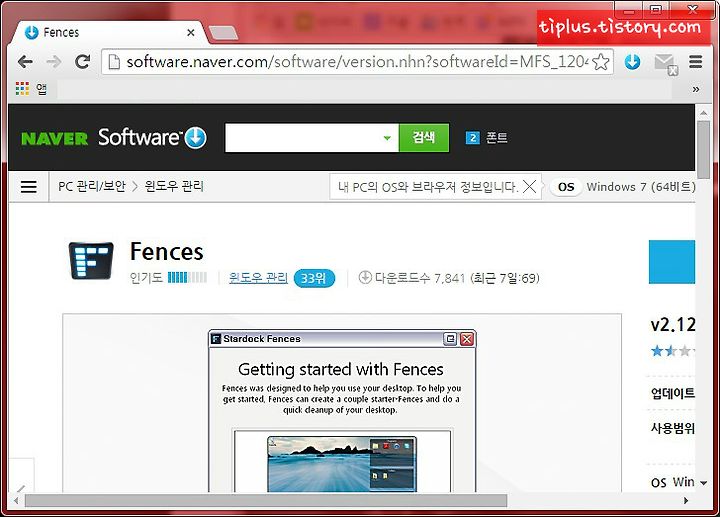This screenshot has width=720, height=517.
Task: Close the Fences browser tab
Action: coord(191,33)
